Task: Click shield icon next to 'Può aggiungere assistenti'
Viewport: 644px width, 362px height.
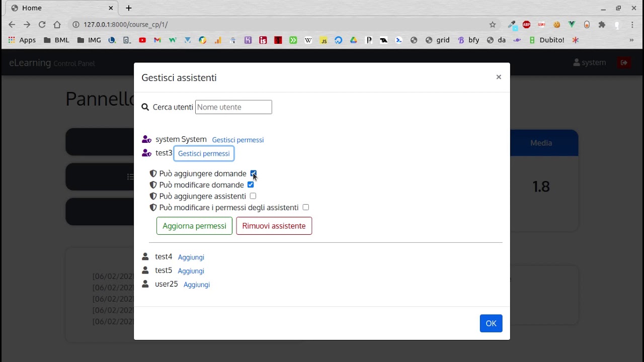Action: click(x=153, y=196)
